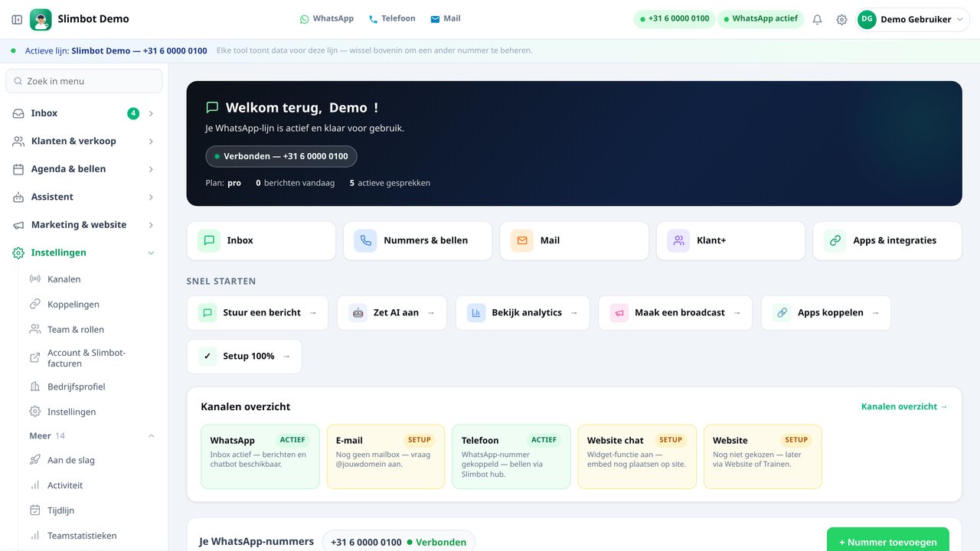The image size is (980, 551).
Task: Expand the Inbox menu section
Action: pyautogui.click(x=84, y=113)
